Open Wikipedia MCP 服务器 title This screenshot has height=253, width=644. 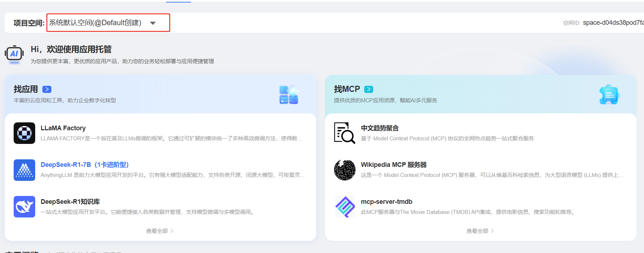[x=394, y=165]
